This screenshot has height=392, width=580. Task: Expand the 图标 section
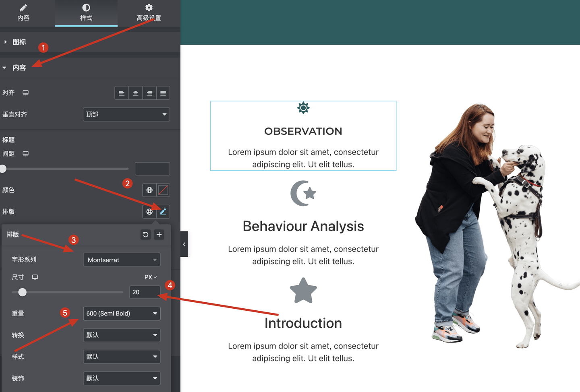(x=90, y=42)
